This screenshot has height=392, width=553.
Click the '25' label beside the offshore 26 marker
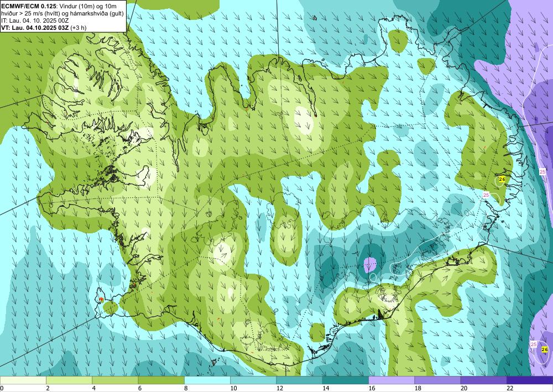tap(534, 344)
